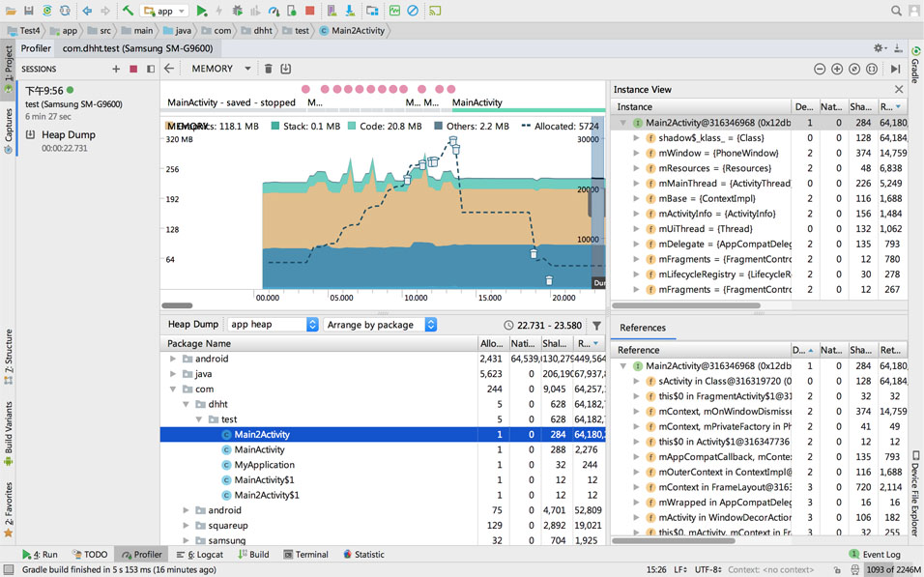Start a new profiling session with plus icon
Image resolution: width=924 pixels, height=577 pixels.
[x=116, y=69]
